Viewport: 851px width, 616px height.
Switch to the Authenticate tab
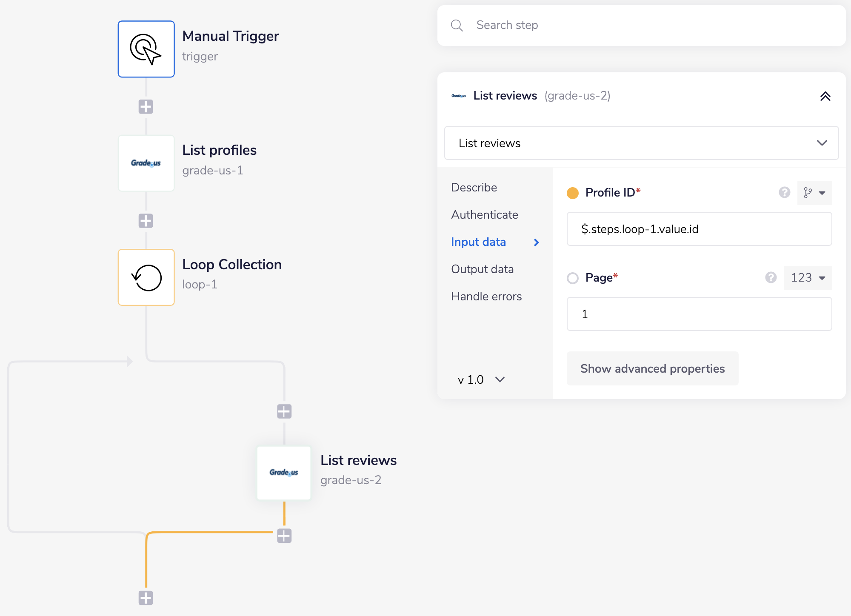point(485,215)
